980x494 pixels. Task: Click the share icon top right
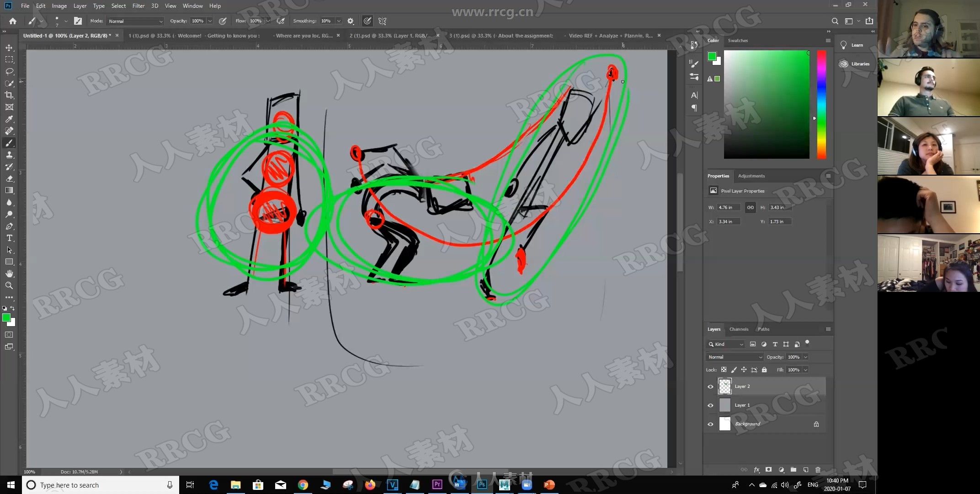pos(869,21)
